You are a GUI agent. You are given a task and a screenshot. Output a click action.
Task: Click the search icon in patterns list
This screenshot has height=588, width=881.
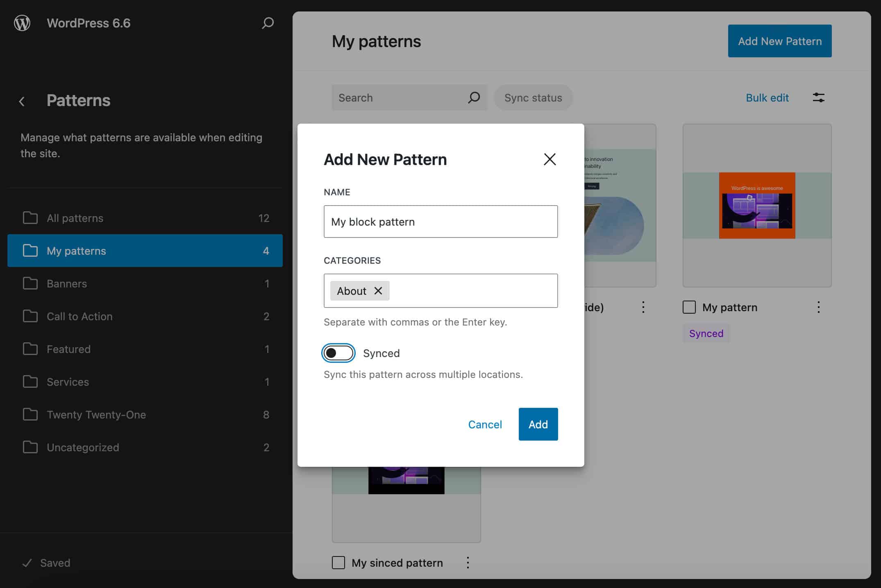pos(473,97)
